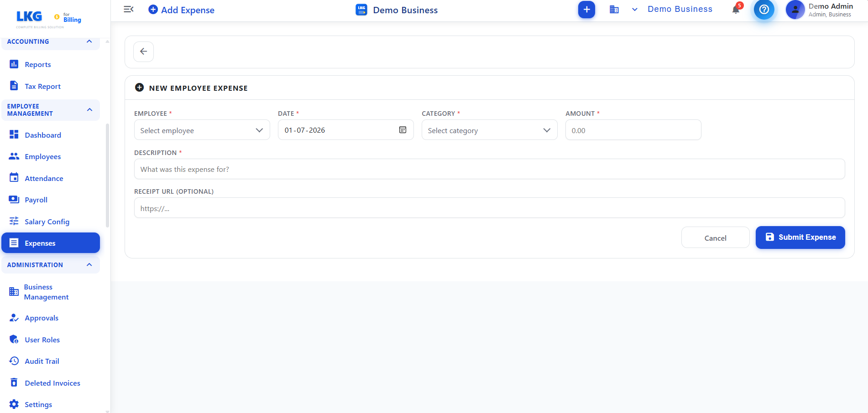This screenshot has height=413, width=868.
Task: Open notifications bell with 5 badge
Action: (736, 9)
